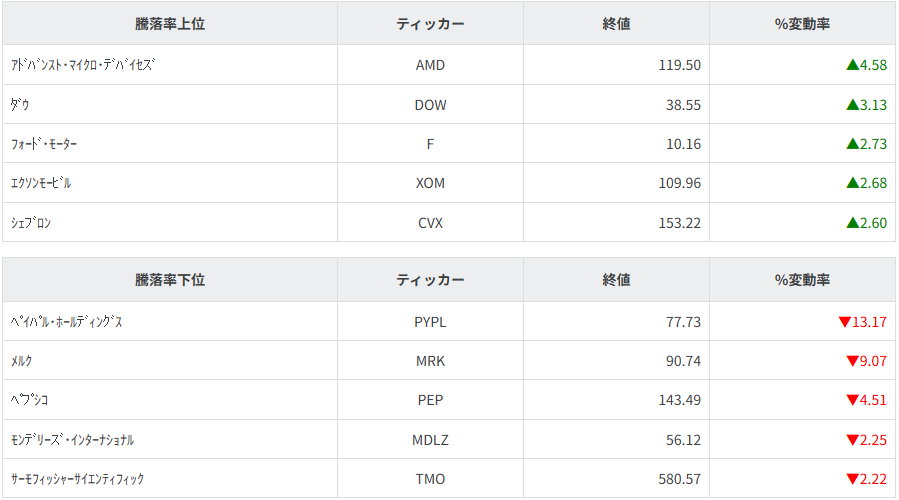Click the green up triangle for DOW's 3.13
The image size is (899, 500).
[x=852, y=104]
